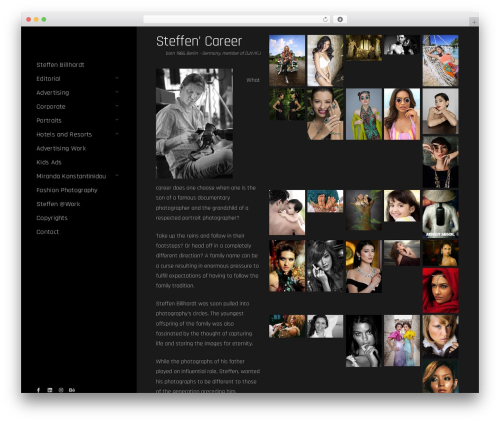Viewport: 500px width, 423px height.
Task: Open the Corporate menu item
Action: click(51, 107)
